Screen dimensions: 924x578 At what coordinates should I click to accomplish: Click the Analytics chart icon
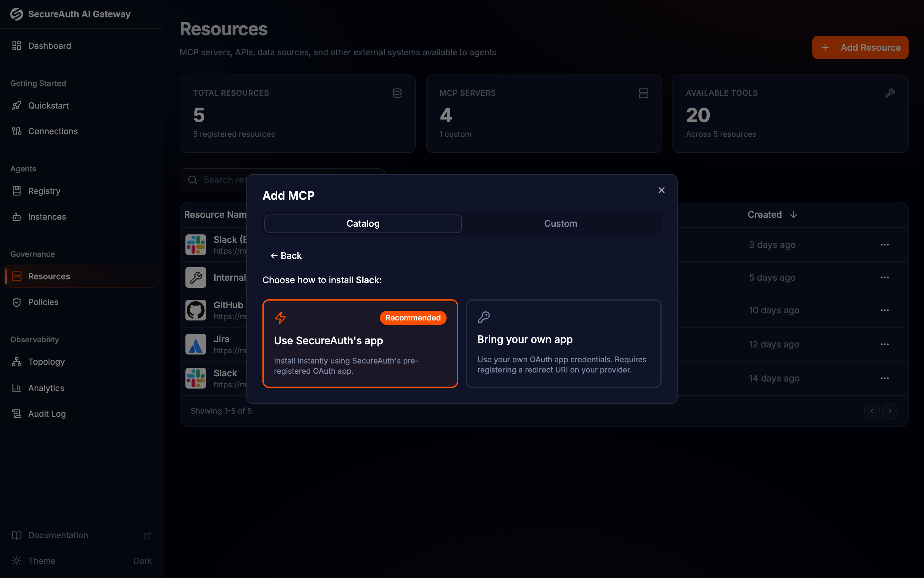click(16, 388)
